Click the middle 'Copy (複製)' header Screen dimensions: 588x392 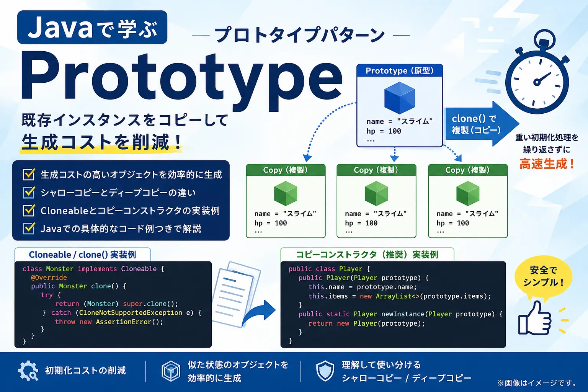click(x=376, y=170)
